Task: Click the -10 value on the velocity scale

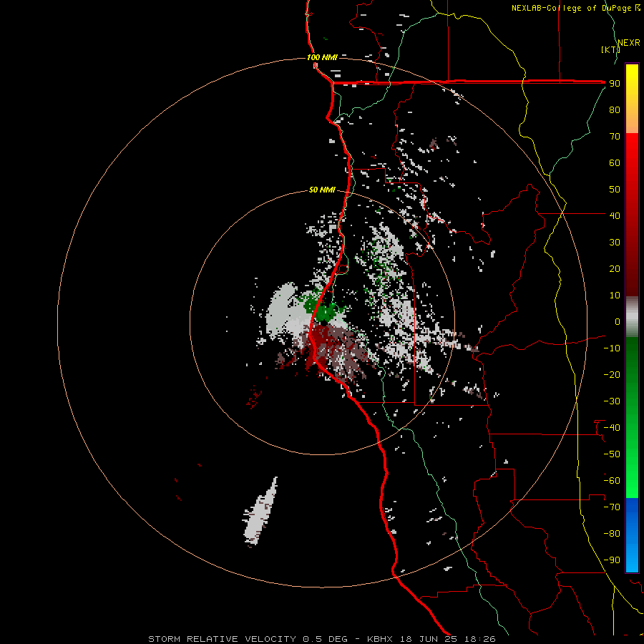Action: (612, 348)
